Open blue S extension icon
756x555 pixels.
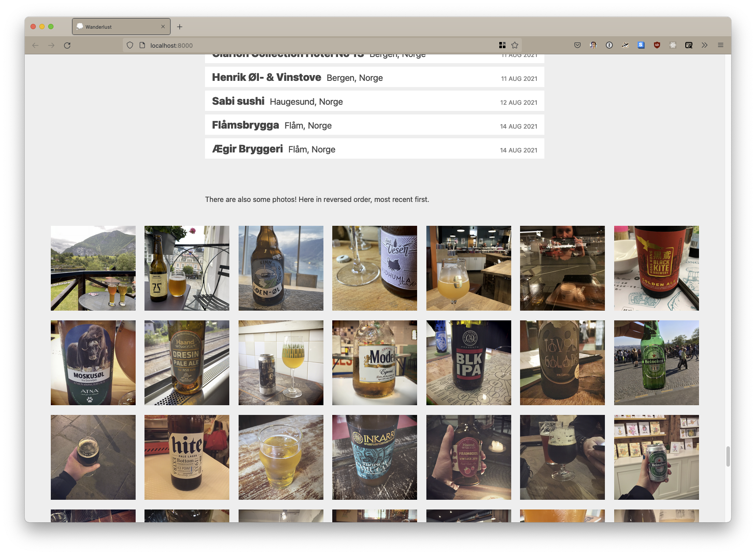click(x=641, y=45)
